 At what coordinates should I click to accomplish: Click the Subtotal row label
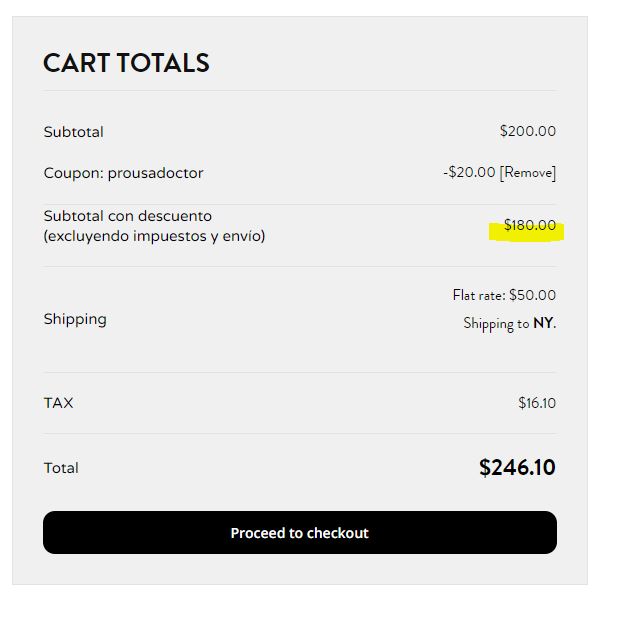[x=74, y=132]
